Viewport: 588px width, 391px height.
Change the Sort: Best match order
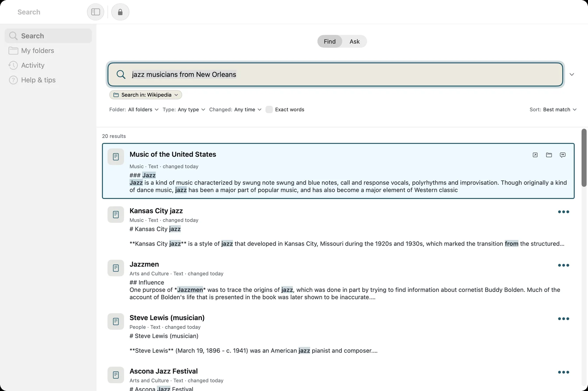click(x=553, y=109)
